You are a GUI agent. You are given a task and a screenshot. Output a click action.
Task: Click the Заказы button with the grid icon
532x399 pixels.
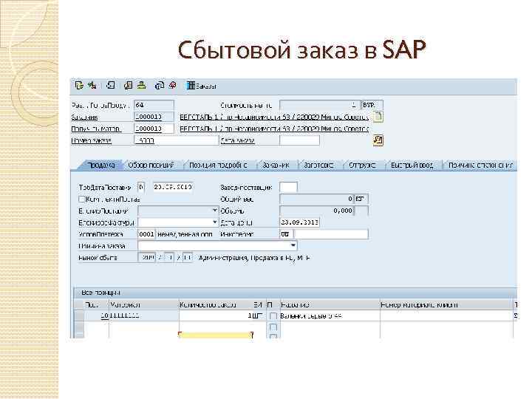click(201, 86)
